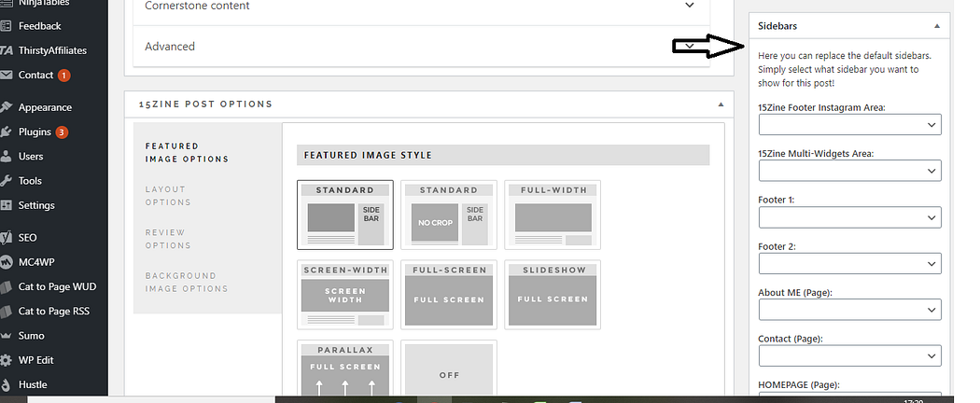Click the Users person icon
This screenshot has height=403, width=980.
(x=6, y=156)
